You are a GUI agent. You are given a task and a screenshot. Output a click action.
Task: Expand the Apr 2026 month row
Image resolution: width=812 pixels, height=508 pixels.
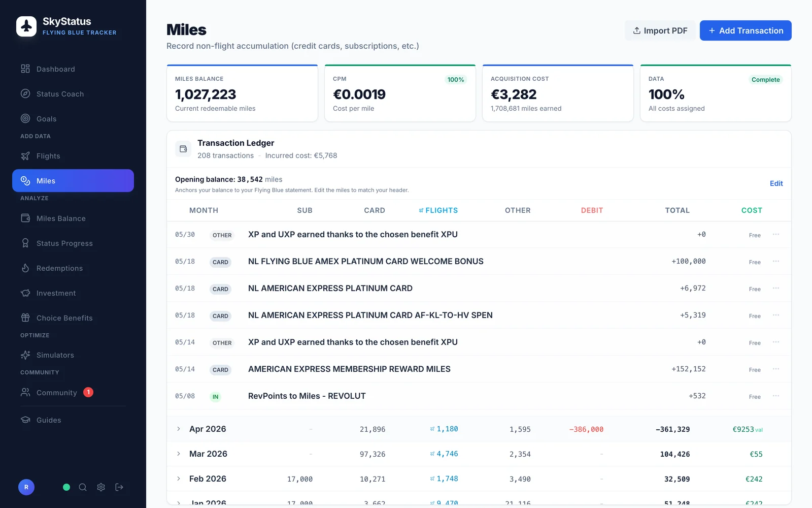(179, 429)
